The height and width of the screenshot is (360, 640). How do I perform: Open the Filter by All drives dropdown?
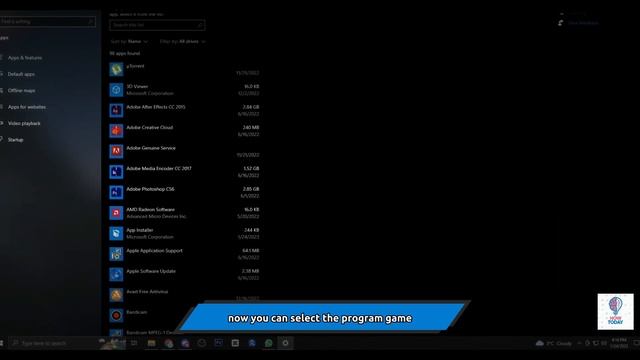(182, 42)
